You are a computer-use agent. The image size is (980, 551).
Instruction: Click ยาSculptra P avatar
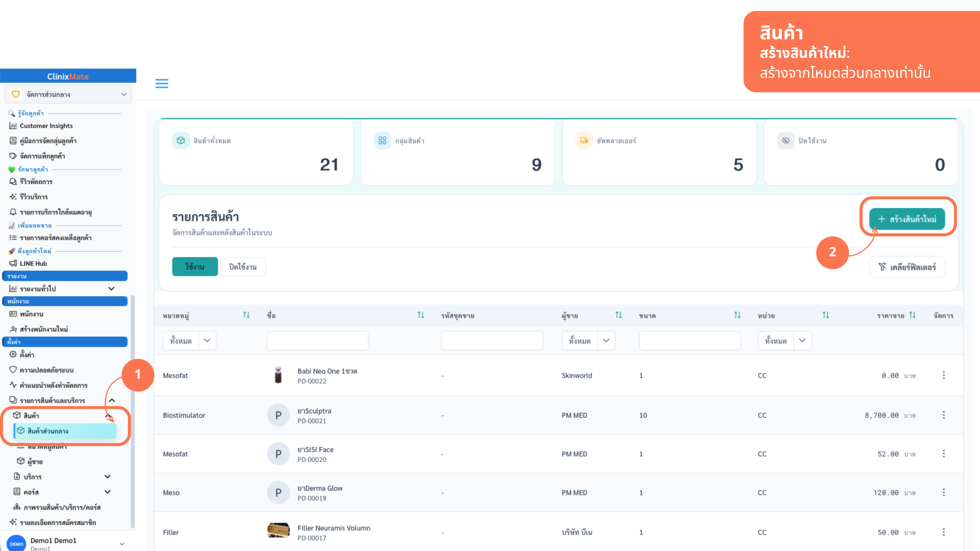click(x=278, y=415)
